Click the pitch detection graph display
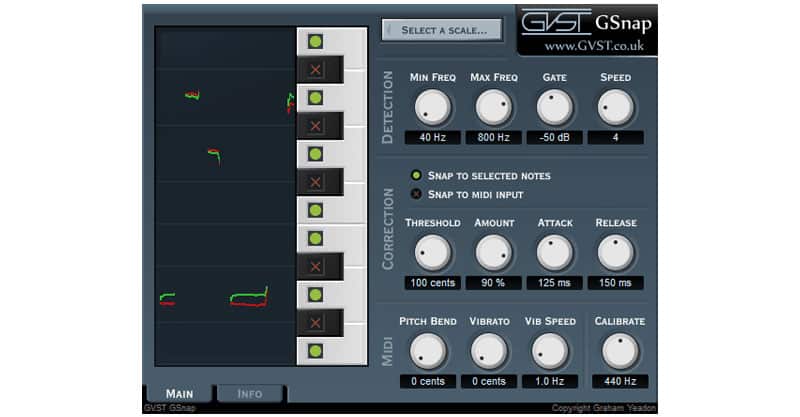Screen dimensions: 800x417 tap(226, 197)
